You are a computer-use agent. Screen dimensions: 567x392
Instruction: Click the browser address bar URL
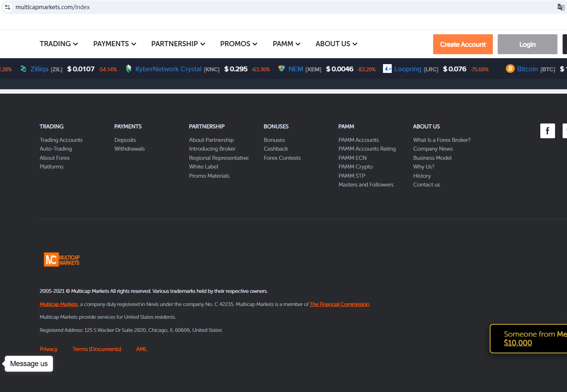click(x=53, y=7)
